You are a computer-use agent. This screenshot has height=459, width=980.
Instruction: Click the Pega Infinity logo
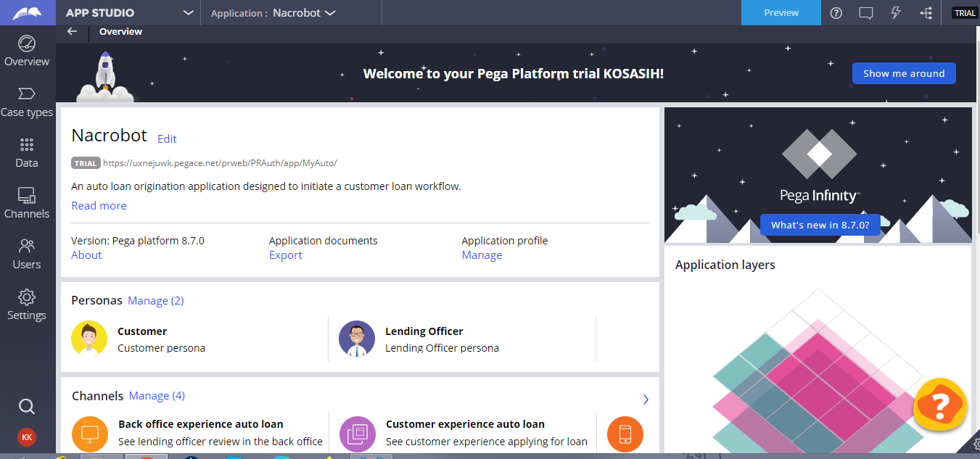(x=819, y=165)
